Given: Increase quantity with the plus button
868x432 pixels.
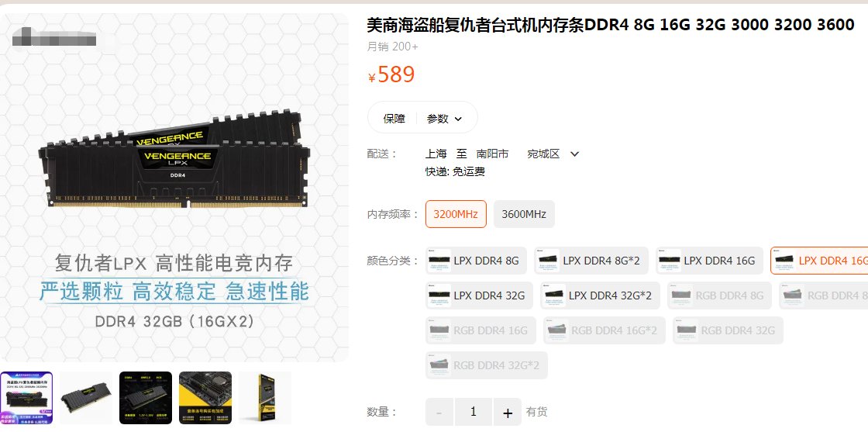Looking at the screenshot, I should pyautogui.click(x=507, y=412).
